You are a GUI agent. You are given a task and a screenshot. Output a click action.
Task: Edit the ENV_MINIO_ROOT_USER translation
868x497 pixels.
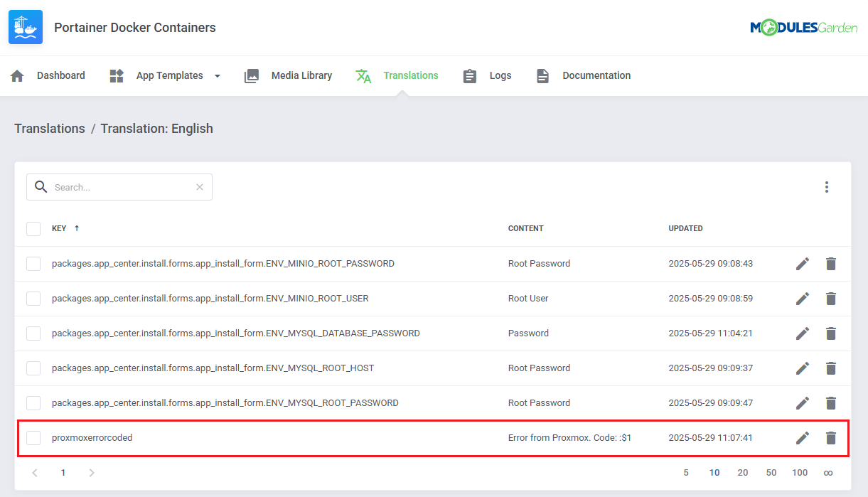pos(803,299)
